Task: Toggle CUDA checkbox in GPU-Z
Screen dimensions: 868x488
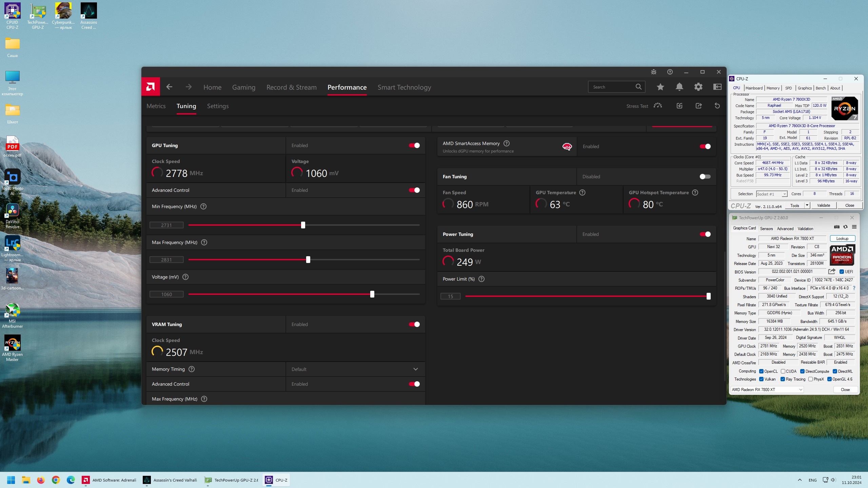Action: (x=783, y=371)
